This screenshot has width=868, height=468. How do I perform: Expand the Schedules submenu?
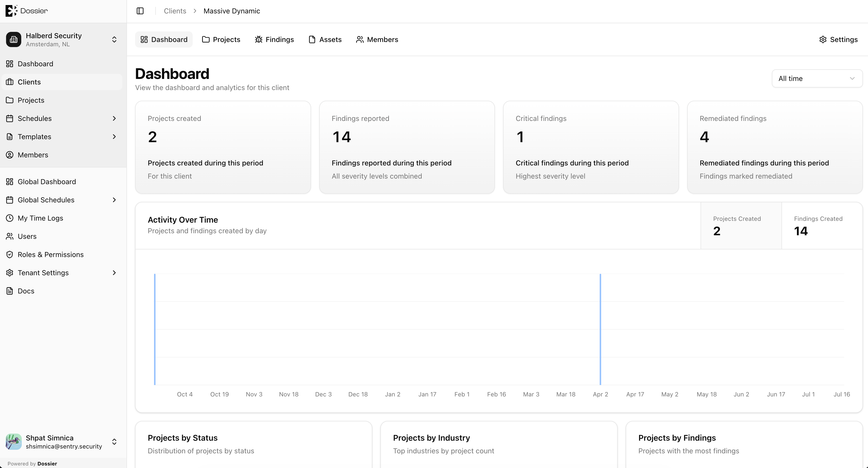tap(114, 118)
